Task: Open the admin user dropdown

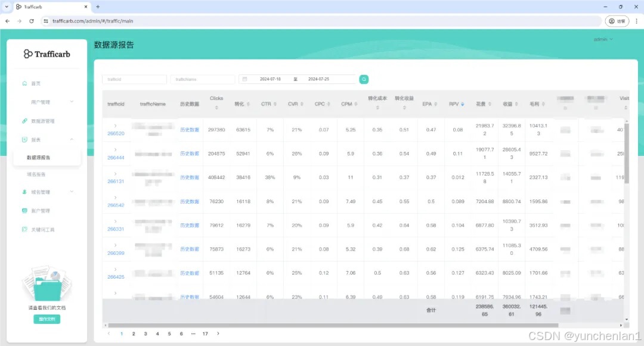Action: pos(603,39)
